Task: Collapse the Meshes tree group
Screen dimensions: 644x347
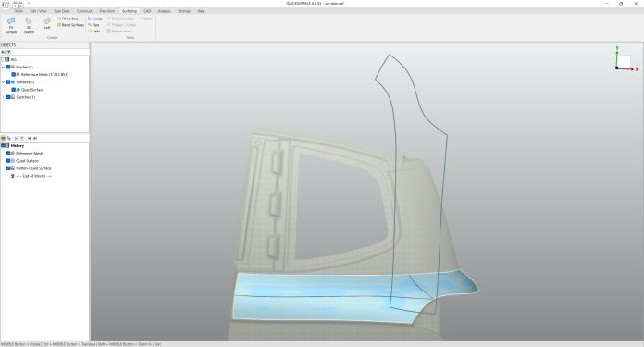Action: 4,67
